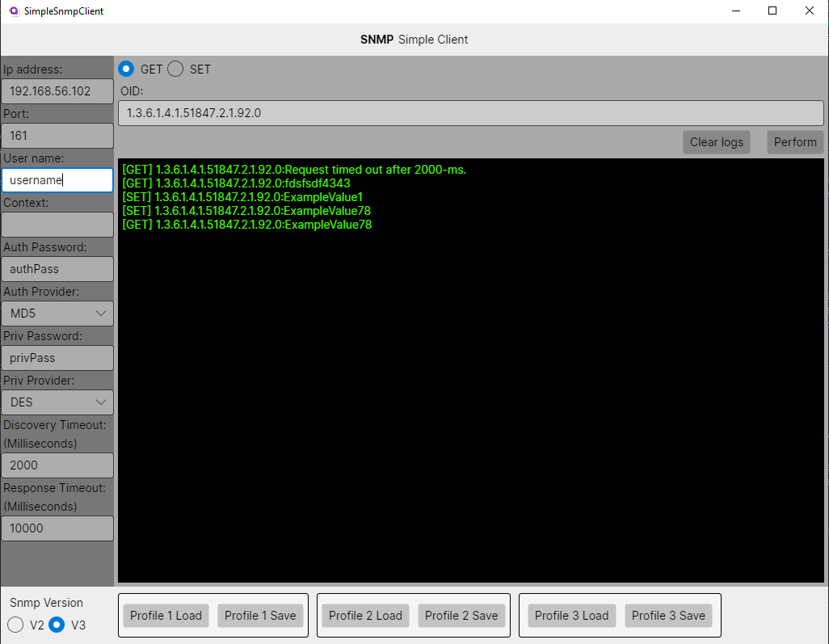Click the empty Context input field
This screenshot has height=644, width=829.
pyautogui.click(x=57, y=225)
